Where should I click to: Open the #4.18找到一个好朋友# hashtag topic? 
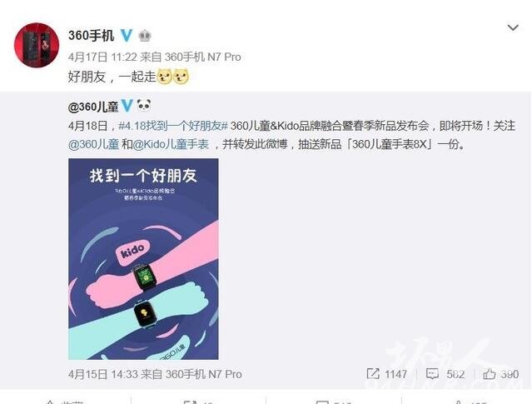pos(173,126)
